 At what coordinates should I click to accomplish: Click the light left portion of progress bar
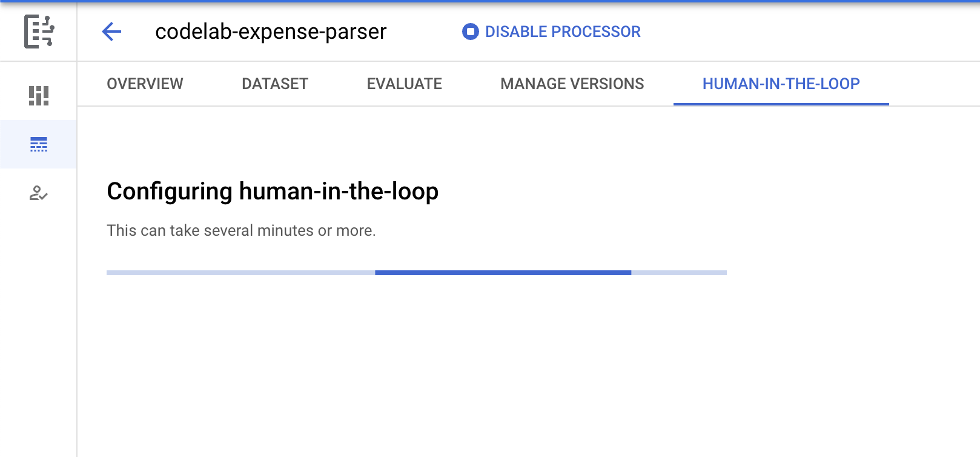pos(240,273)
